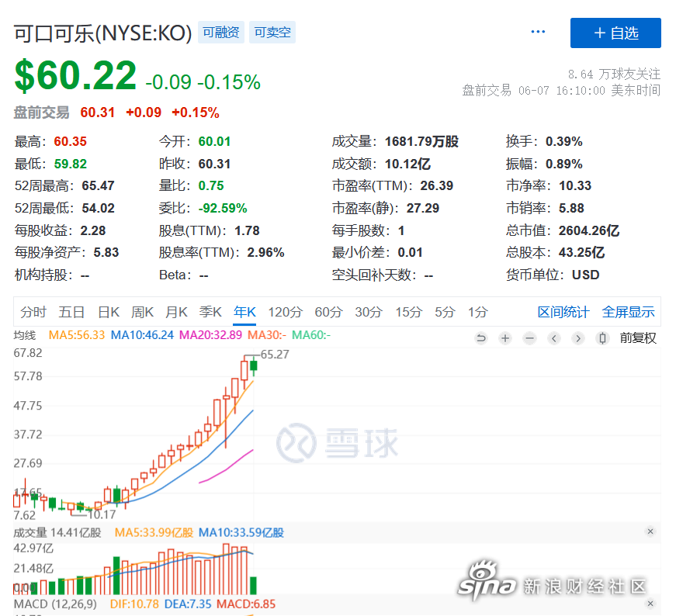
Task: Open the 季K chart tab
Action: click(x=210, y=312)
